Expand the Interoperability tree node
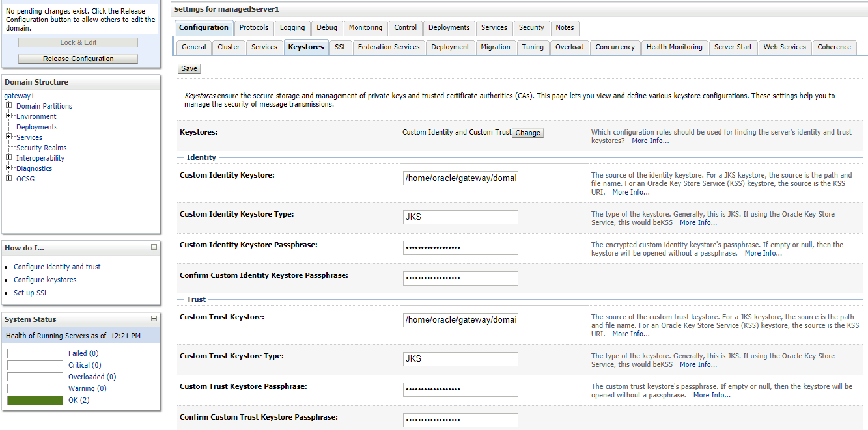This screenshot has width=868, height=430. tap(9, 158)
